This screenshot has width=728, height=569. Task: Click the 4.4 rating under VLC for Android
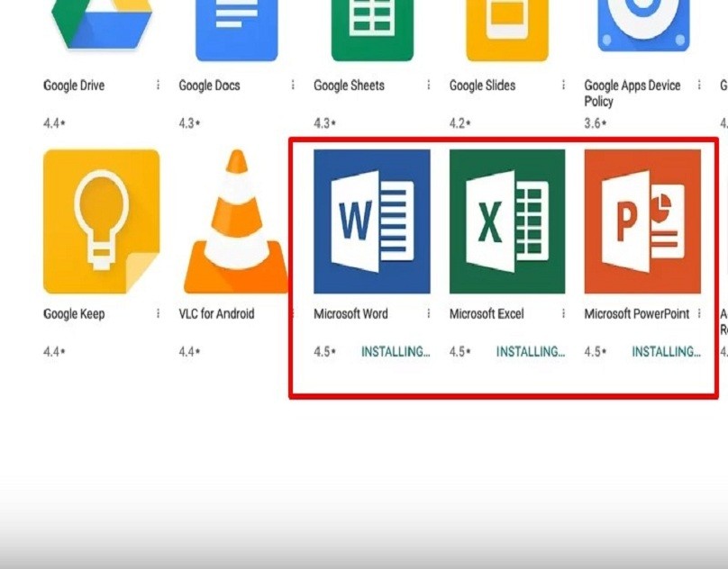coord(189,352)
